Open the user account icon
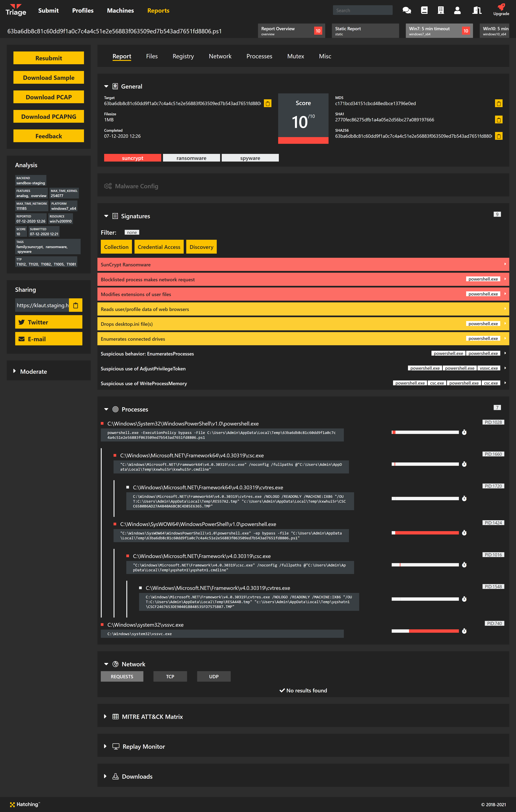Image resolution: width=516 pixels, height=812 pixels. (457, 10)
